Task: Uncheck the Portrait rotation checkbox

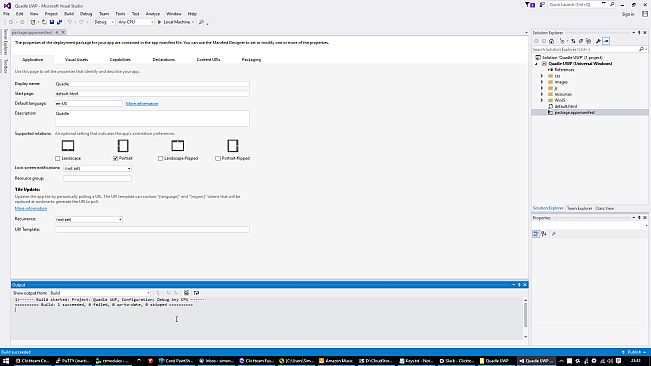Action: click(x=115, y=159)
